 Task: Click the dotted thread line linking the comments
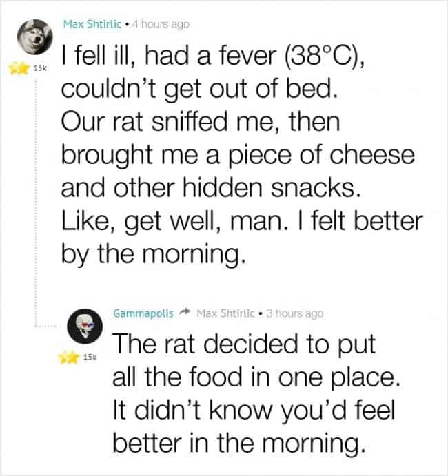[36, 207]
